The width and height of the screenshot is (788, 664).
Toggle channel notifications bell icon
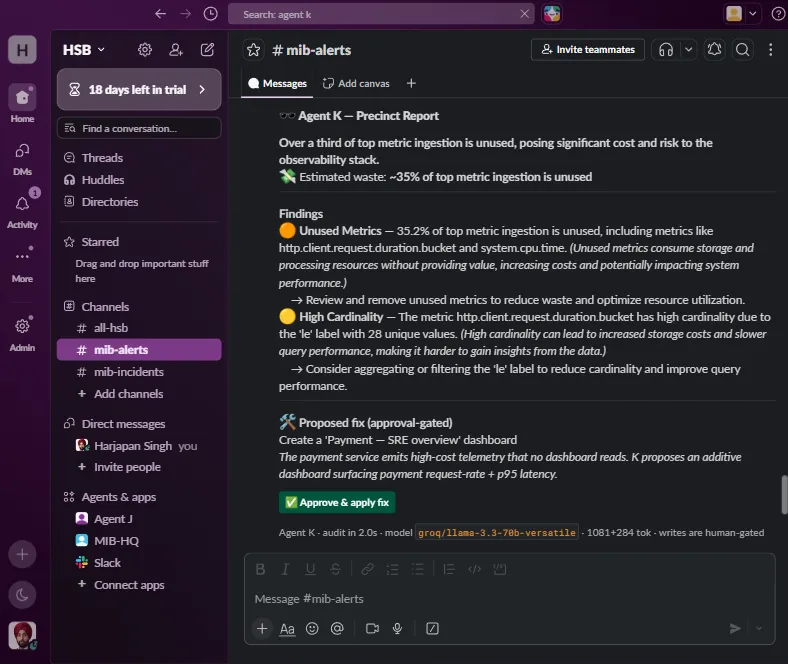(x=714, y=50)
